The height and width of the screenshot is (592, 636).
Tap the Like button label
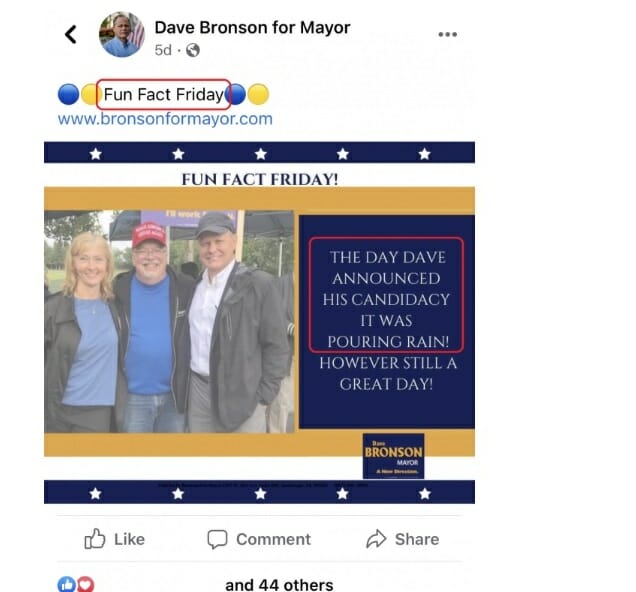point(129,539)
